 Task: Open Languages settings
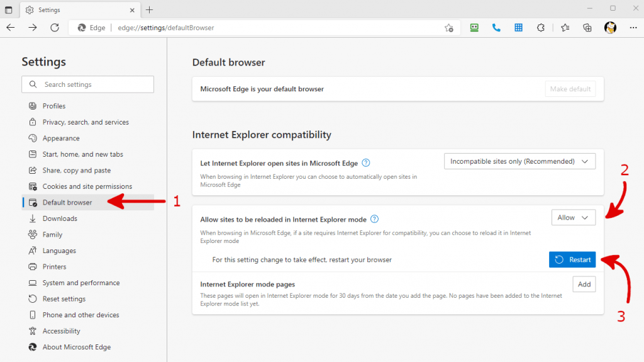[x=88, y=251]
